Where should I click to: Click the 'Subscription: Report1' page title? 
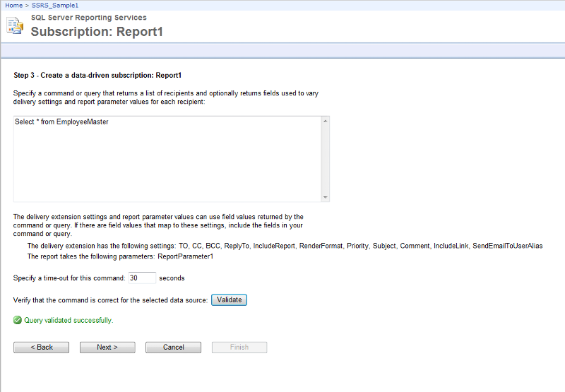click(x=97, y=32)
